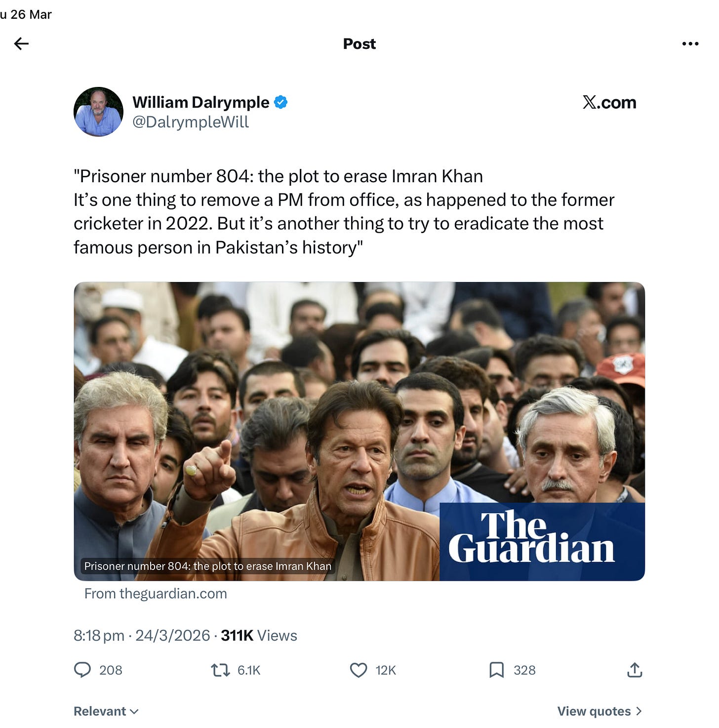Like the post with the heart icon

pos(359,670)
